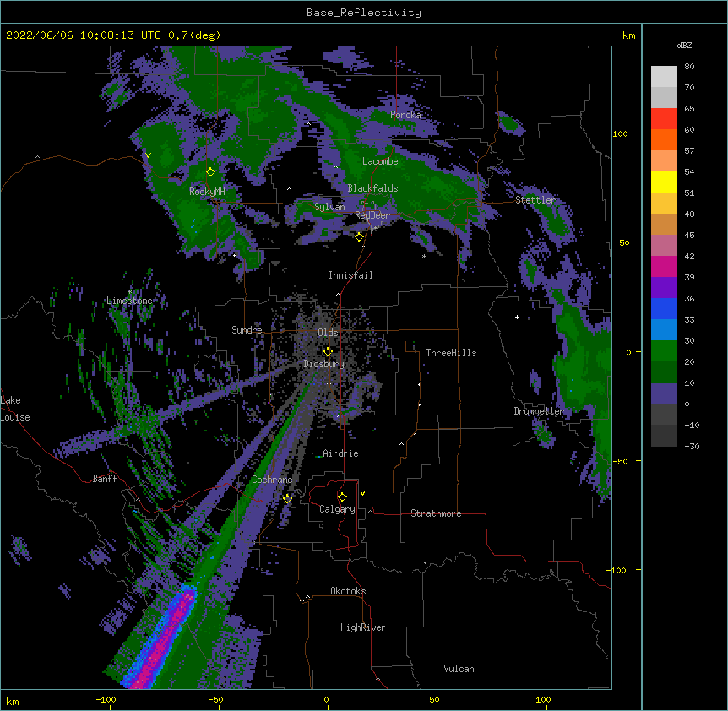Click the ThreeHills label
728x711 pixels.
(x=451, y=353)
